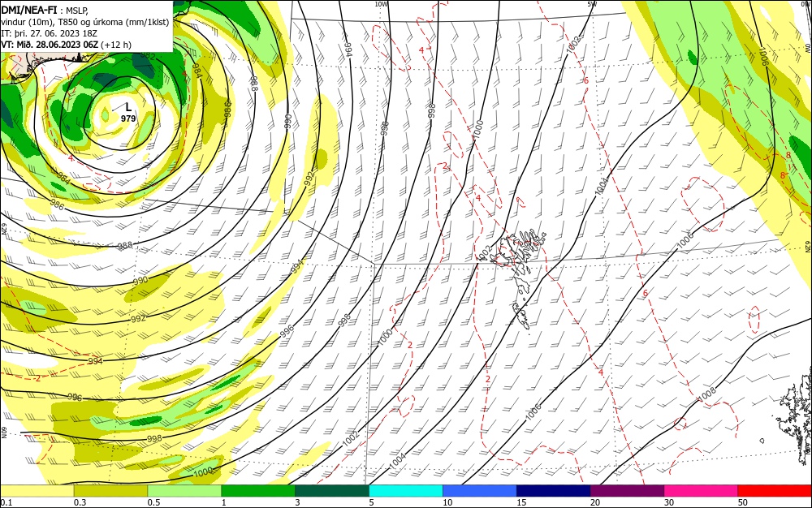This screenshot has width=812, height=508.
Task: Click the '50' legend scale value
Action: pyautogui.click(x=743, y=502)
